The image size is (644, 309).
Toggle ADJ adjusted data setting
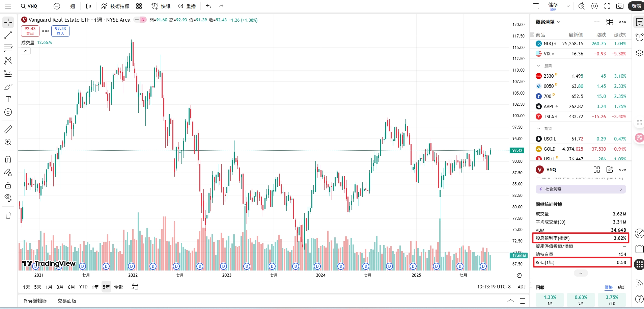coord(522,287)
